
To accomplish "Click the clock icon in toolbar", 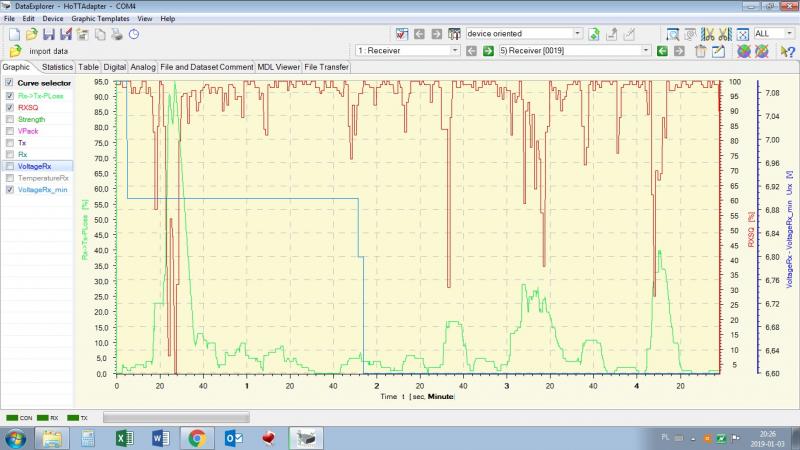I will [x=133, y=34].
